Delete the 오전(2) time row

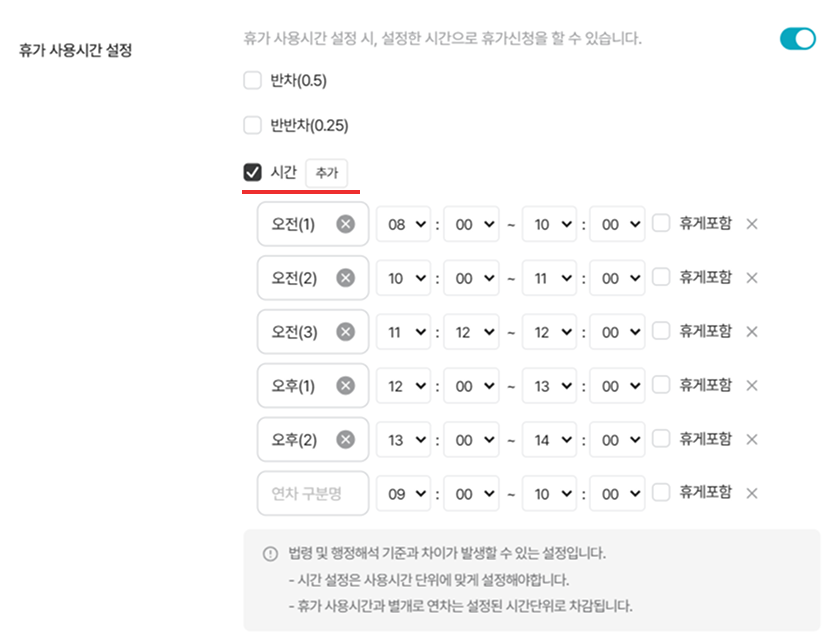[x=752, y=278]
